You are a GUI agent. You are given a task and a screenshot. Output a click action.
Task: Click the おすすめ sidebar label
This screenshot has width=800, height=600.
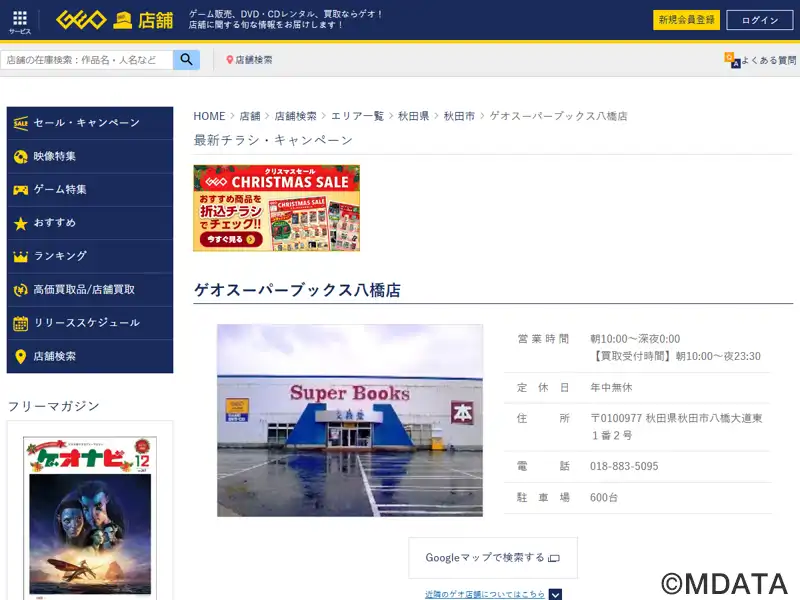(x=55, y=223)
